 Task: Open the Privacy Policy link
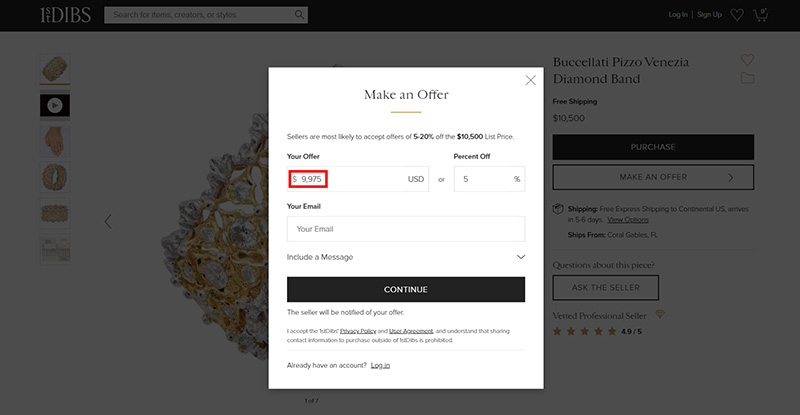358,331
